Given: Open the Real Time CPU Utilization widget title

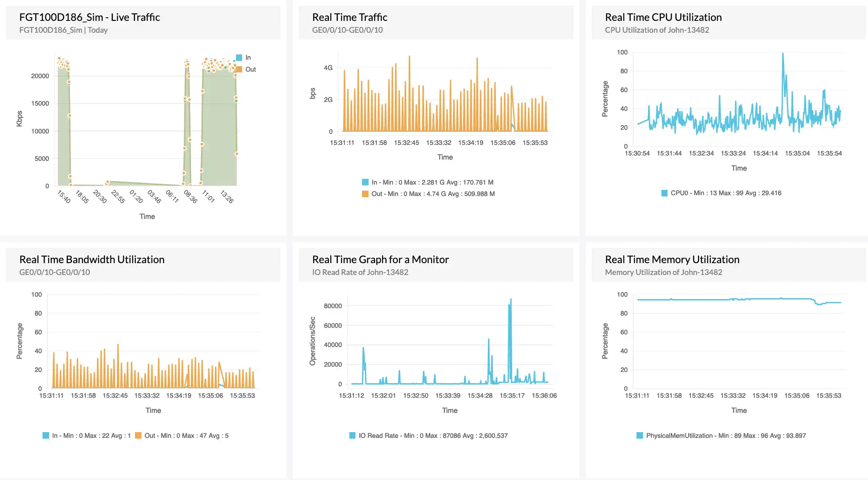Looking at the screenshot, I should pyautogui.click(x=663, y=17).
